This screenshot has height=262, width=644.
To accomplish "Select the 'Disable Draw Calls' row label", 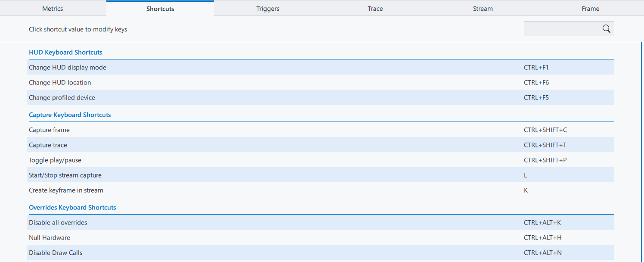I will 56,253.
